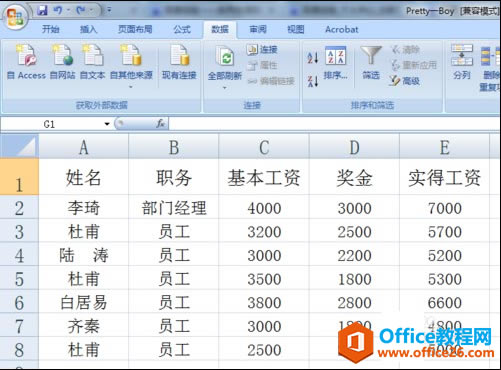The image size is (501, 370).
Task: Select the 部门经理 cell
Action: point(174,208)
